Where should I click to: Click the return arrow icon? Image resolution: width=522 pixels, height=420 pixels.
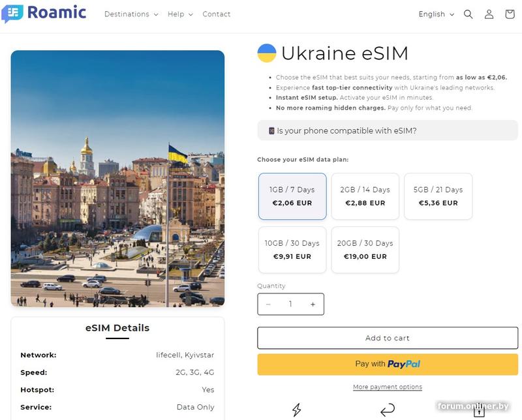tap(388, 410)
